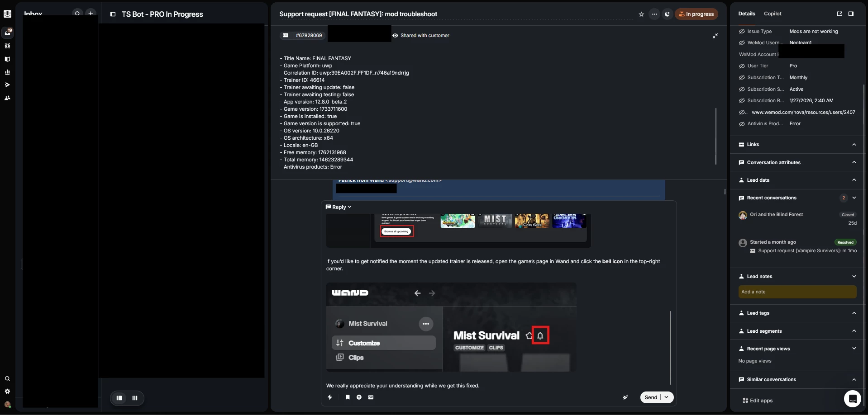Open the Outbound paper plane icon
This screenshot has height=415, width=868.
click(x=7, y=85)
